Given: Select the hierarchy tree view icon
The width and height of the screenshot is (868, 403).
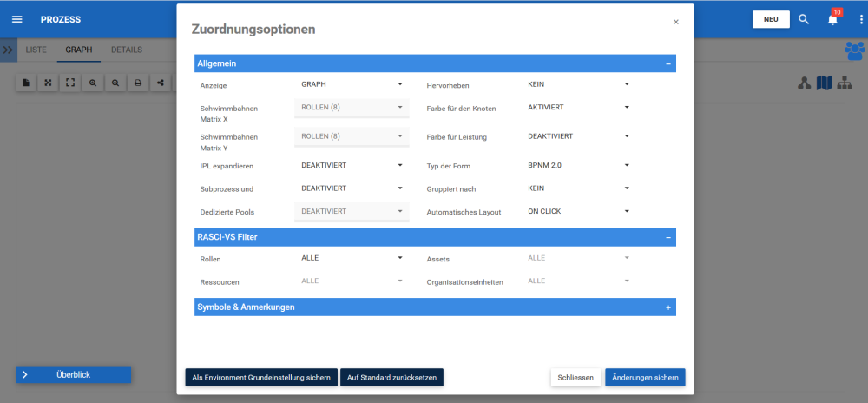Looking at the screenshot, I should point(845,83).
